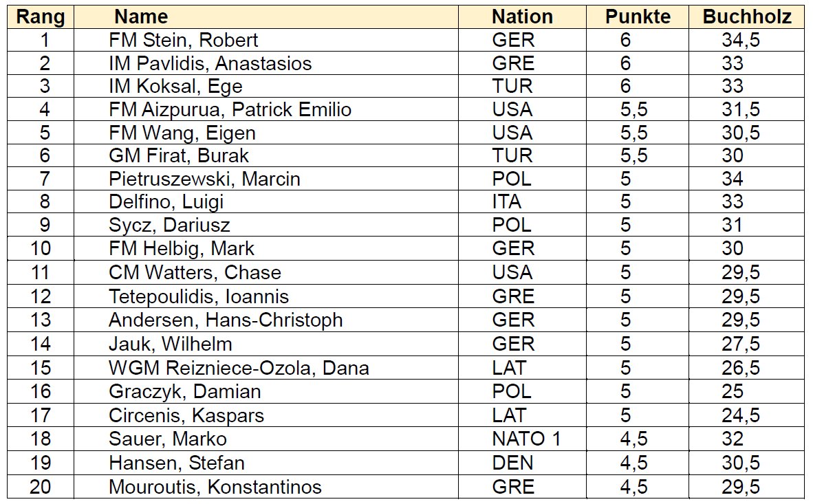Select Pietruszewski, Marcin in the table
Image resolution: width=813 pixels, height=504 pixels.
tap(204, 179)
